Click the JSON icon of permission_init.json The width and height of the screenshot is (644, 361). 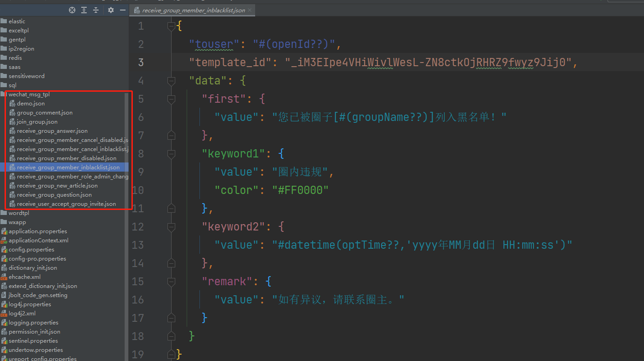click(4, 332)
